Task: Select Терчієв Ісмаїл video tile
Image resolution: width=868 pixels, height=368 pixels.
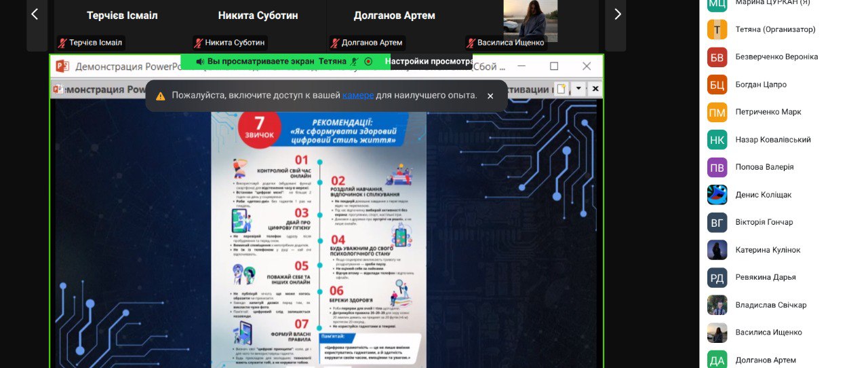Action: [x=121, y=16]
